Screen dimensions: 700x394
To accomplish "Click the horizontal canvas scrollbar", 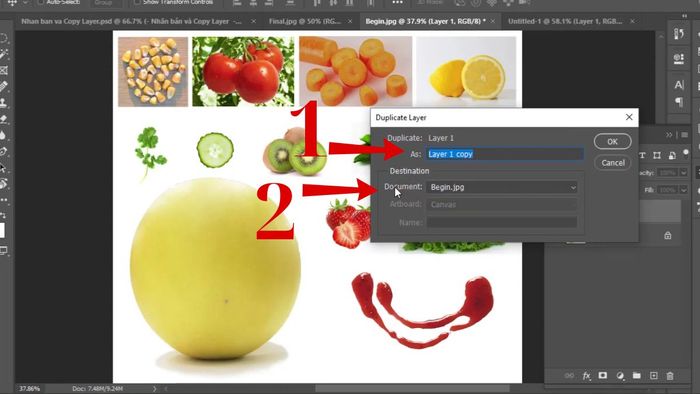I will coord(412,389).
